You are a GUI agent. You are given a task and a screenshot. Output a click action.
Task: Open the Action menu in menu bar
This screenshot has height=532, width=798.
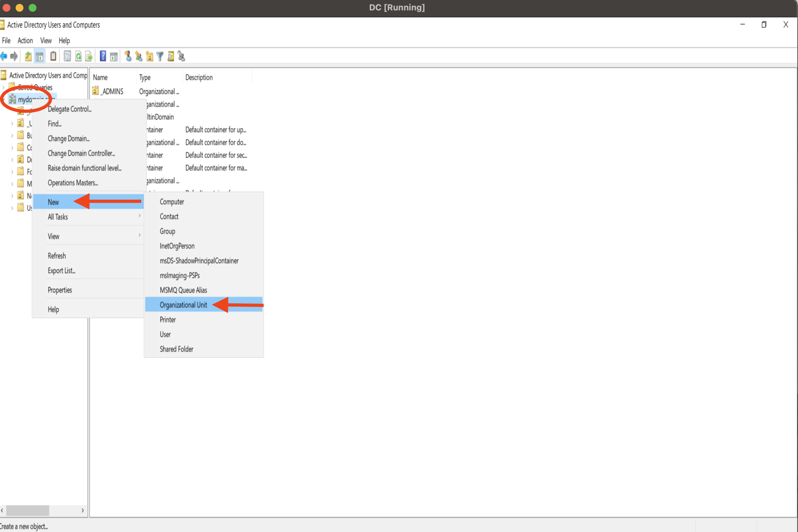point(25,40)
